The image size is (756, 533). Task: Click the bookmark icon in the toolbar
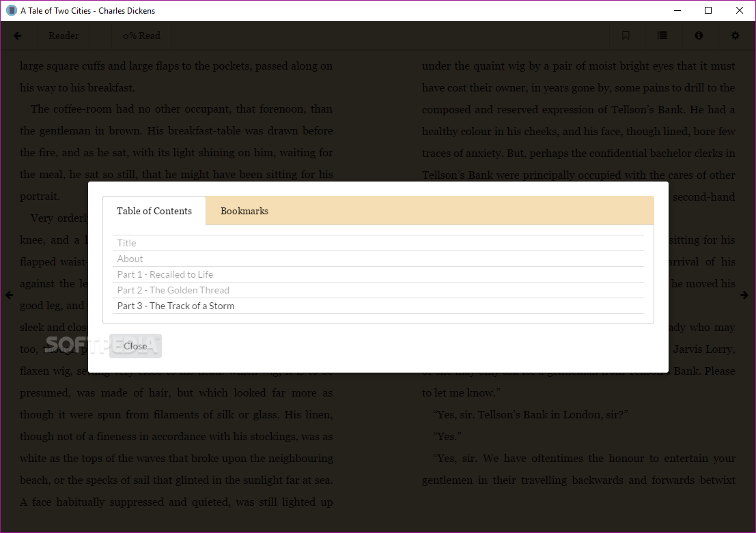click(626, 35)
